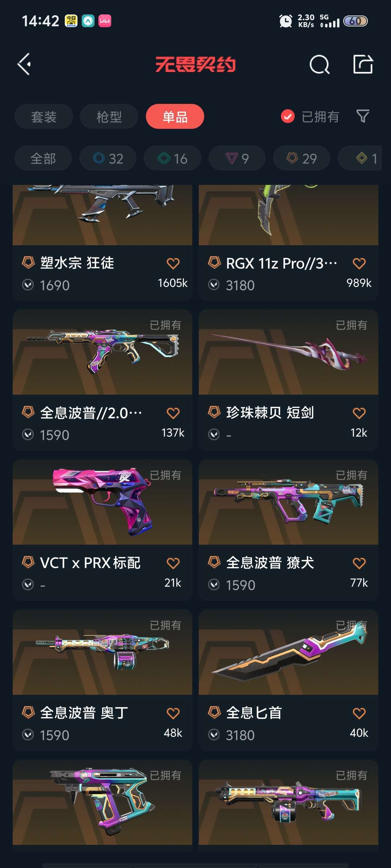The width and height of the screenshot is (391, 868).
Task: Tap heart on 珍珠棘贝 短剑
Action: point(359,413)
